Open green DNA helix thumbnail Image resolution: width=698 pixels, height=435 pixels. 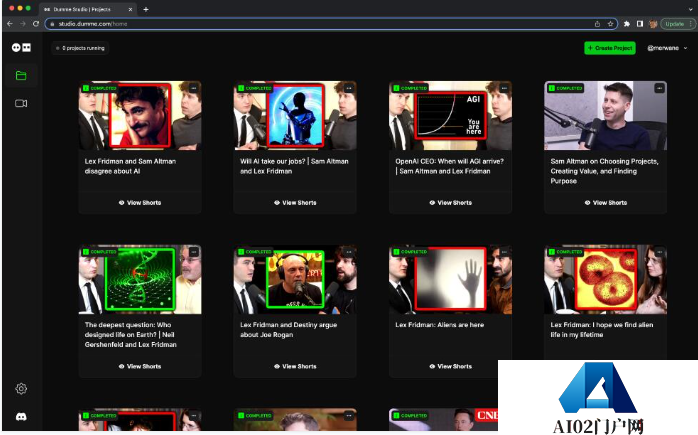140,279
